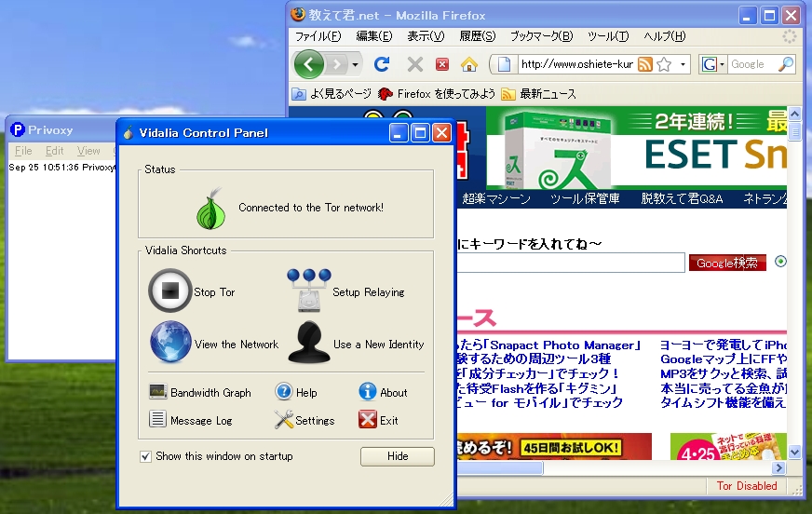Open the ツール(T) menu in Firefox
812x514 pixels.
click(x=608, y=36)
